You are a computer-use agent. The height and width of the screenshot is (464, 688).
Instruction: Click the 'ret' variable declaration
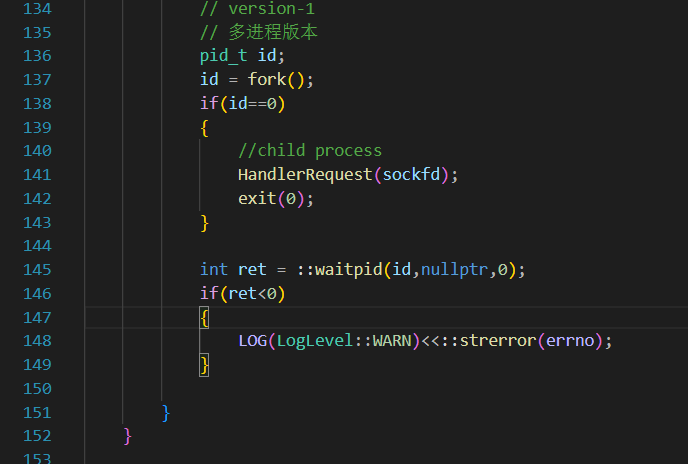[252, 270]
